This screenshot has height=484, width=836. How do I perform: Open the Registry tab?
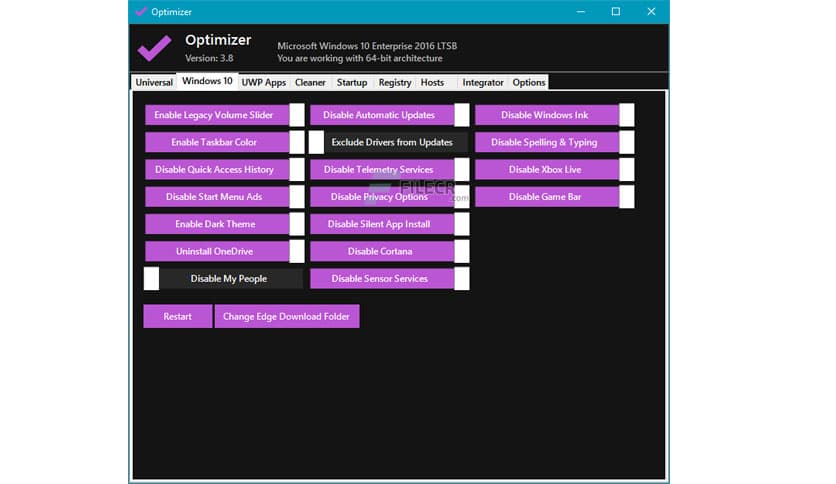(x=395, y=82)
